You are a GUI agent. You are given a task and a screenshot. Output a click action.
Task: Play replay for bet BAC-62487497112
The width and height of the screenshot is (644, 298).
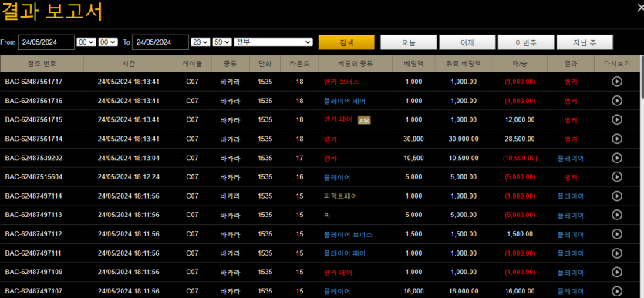click(x=616, y=234)
